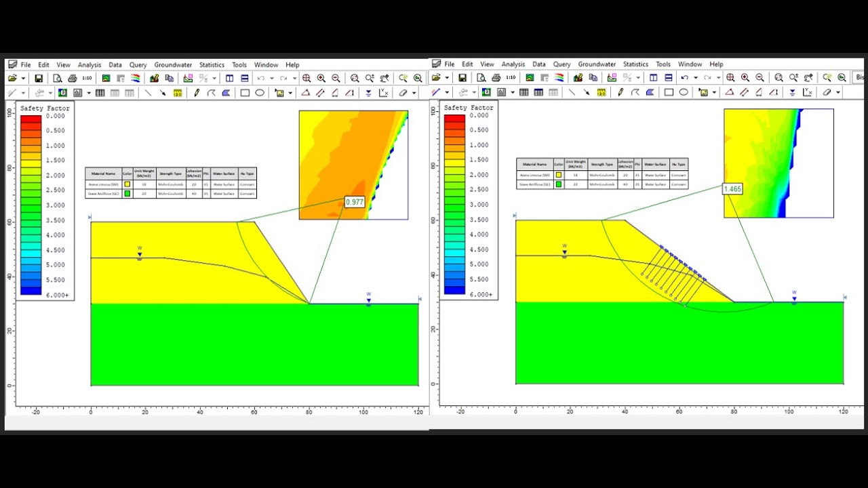This screenshot has height=488, width=868.
Task: Click eraser tool in right window
Action: pos(827,92)
